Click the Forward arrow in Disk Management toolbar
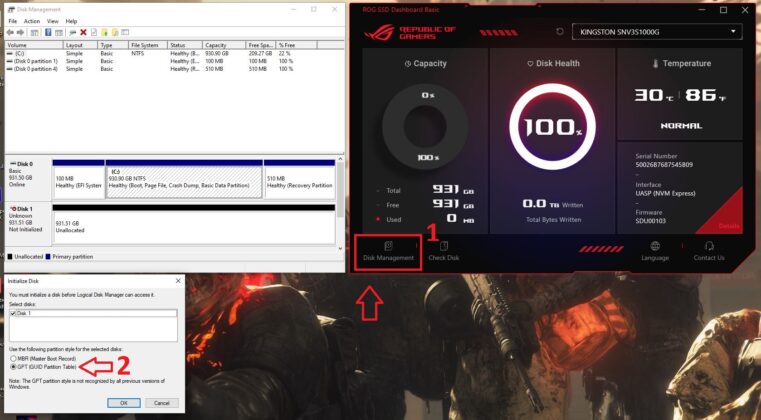 click(x=20, y=33)
